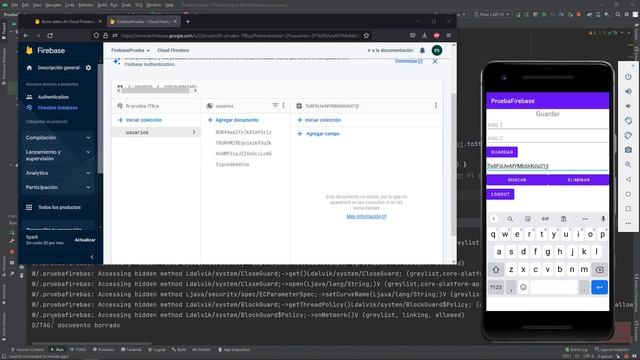Image resolution: width=640 pixels, height=360 pixels.
Task: Open the FirebasePrueba project dropdown
Action: 131,50
